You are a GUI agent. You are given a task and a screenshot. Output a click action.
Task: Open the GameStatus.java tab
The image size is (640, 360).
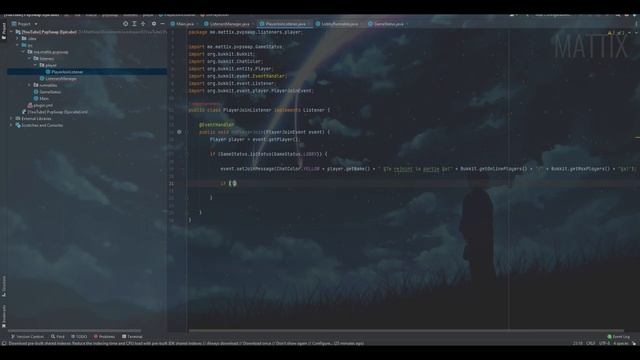point(386,24)
